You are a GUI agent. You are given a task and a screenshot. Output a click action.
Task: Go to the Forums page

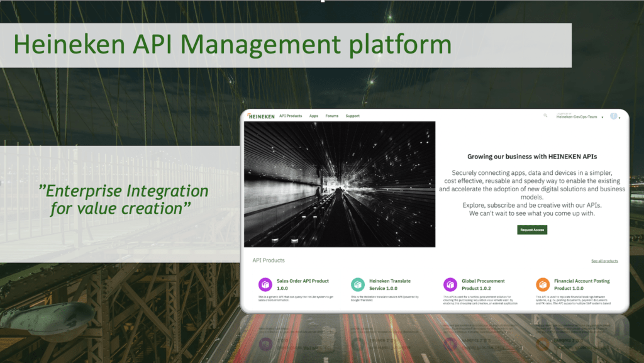click(x=332, y=116)
